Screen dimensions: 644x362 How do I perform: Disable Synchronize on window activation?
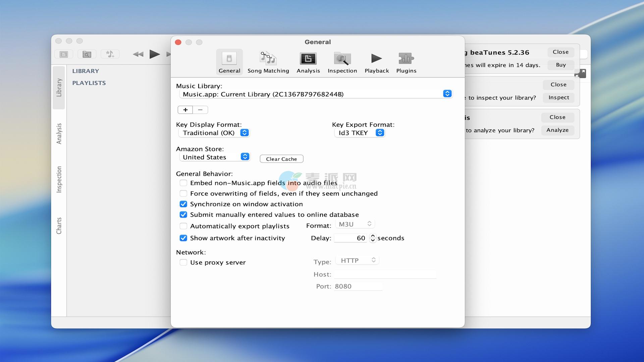(183, 204)
